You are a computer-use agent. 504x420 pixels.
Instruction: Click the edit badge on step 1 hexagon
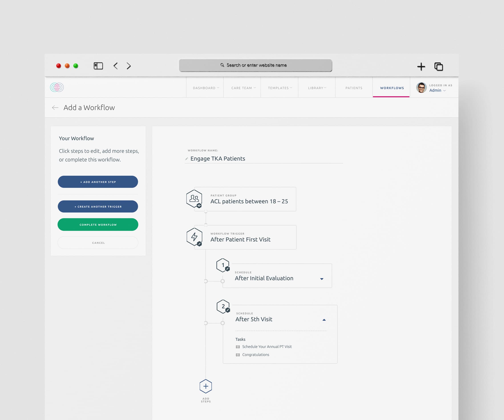pos(227,269)
